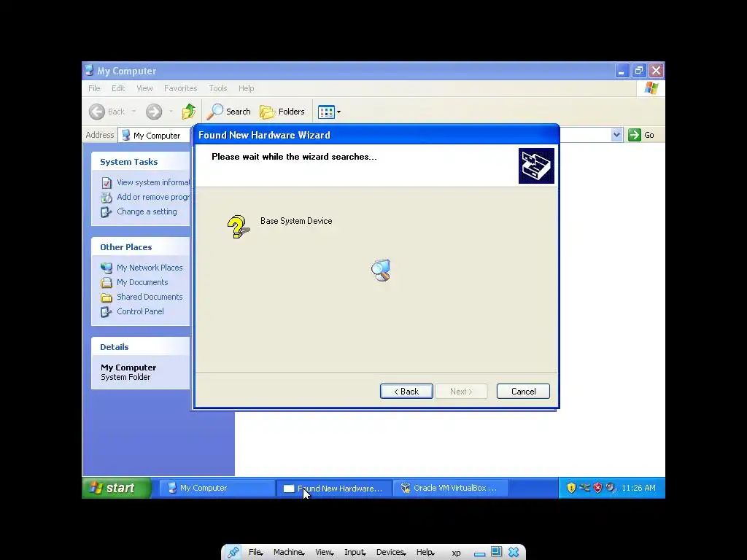Click the My Network Places icon
This screenshot has width=747, height=560.
click(107, 268)
